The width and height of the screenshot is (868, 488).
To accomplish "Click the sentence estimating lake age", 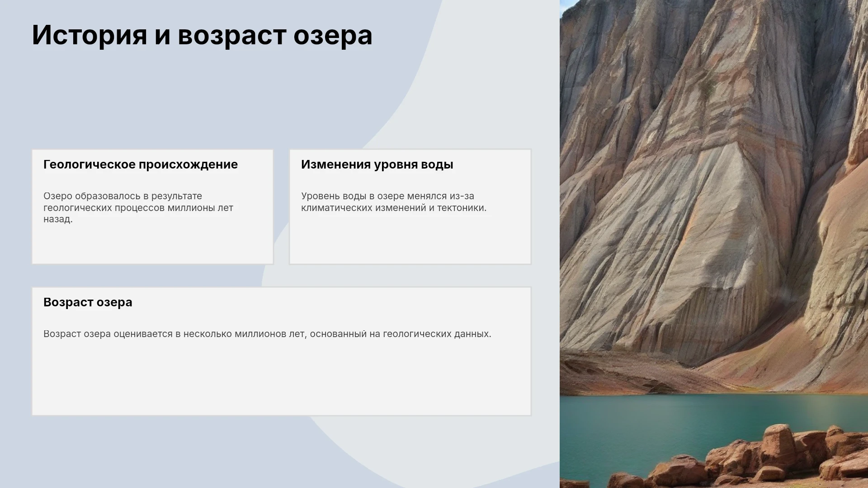I will 267,334.
